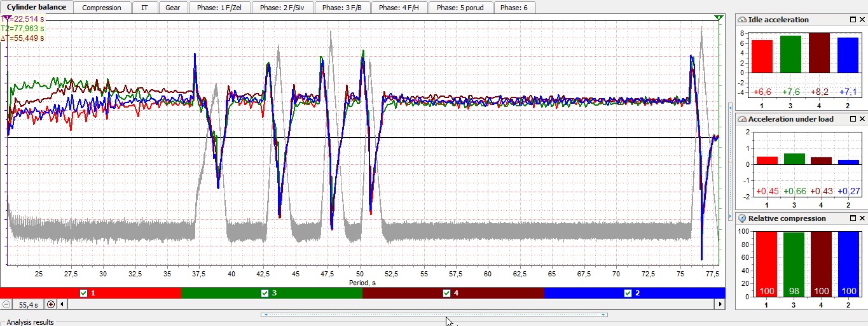Switch to the Compression tab

coord(102,8)
